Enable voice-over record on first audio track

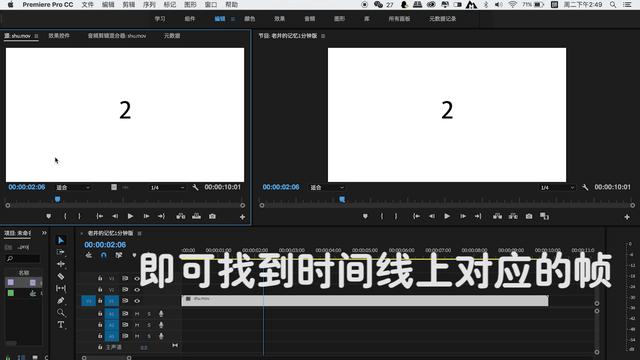click(x=161, y=314)
